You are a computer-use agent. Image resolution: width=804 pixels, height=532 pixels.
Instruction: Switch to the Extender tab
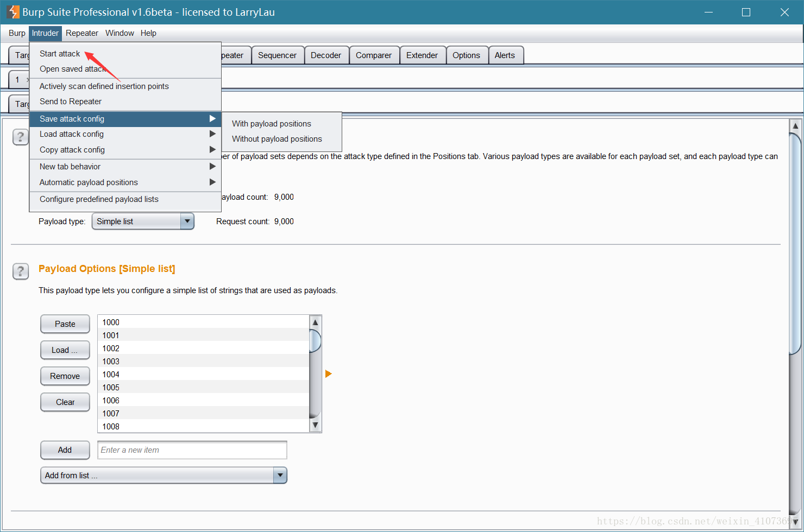(x=422, y=55)
